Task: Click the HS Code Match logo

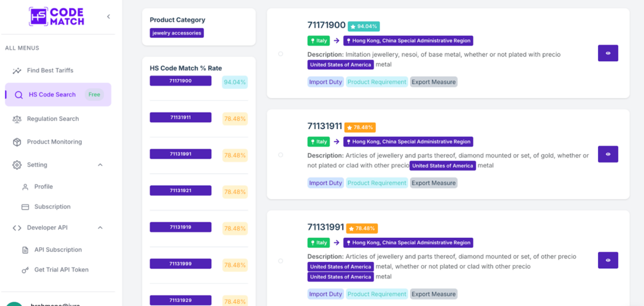Action: click(x=58, y=16)
